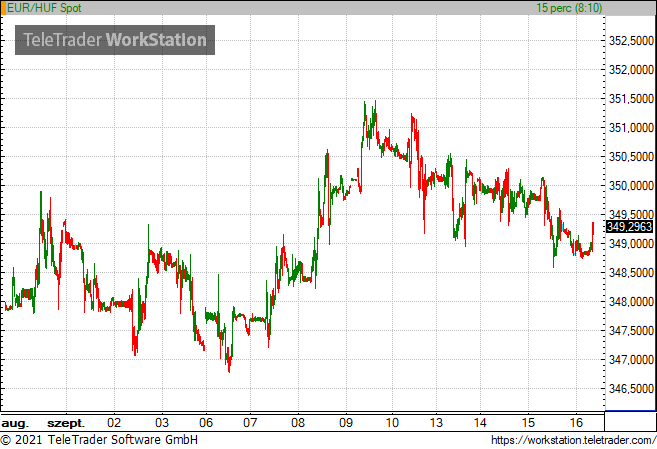Open the workstation.teletrader.com link
Screen dimensions: 657x449
pos(574,440)
